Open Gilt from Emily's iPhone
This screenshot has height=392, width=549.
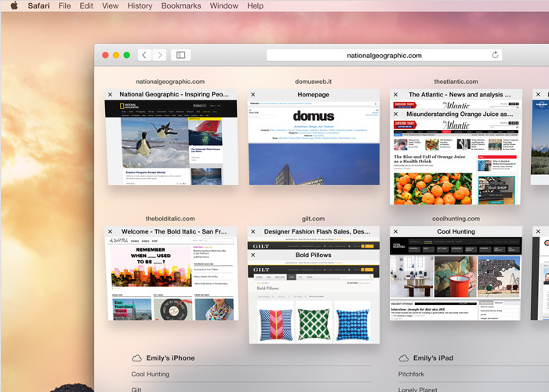pos(251,388)
